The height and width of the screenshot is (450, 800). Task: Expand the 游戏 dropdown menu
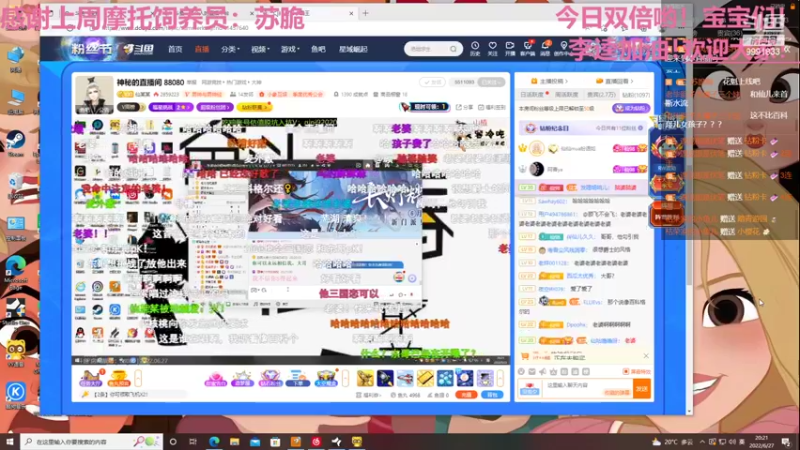[290, 49]
